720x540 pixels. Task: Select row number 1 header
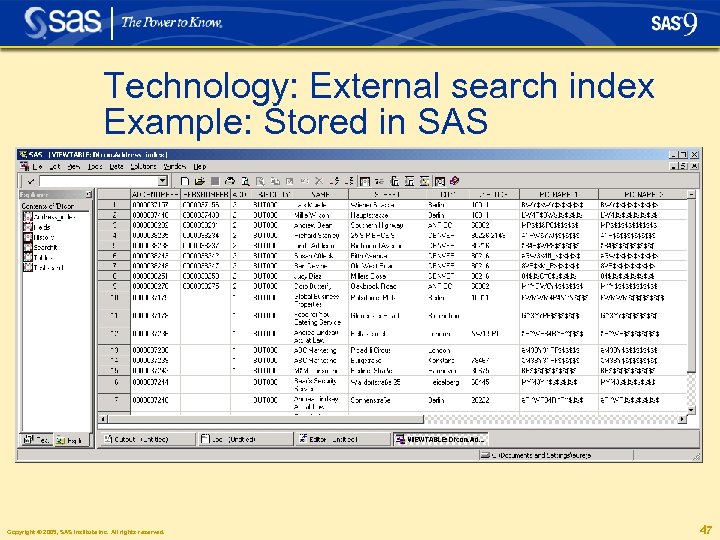114,205
